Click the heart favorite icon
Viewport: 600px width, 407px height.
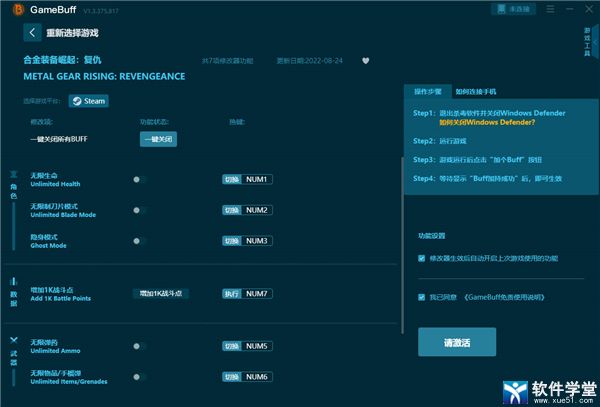[365, 61]
